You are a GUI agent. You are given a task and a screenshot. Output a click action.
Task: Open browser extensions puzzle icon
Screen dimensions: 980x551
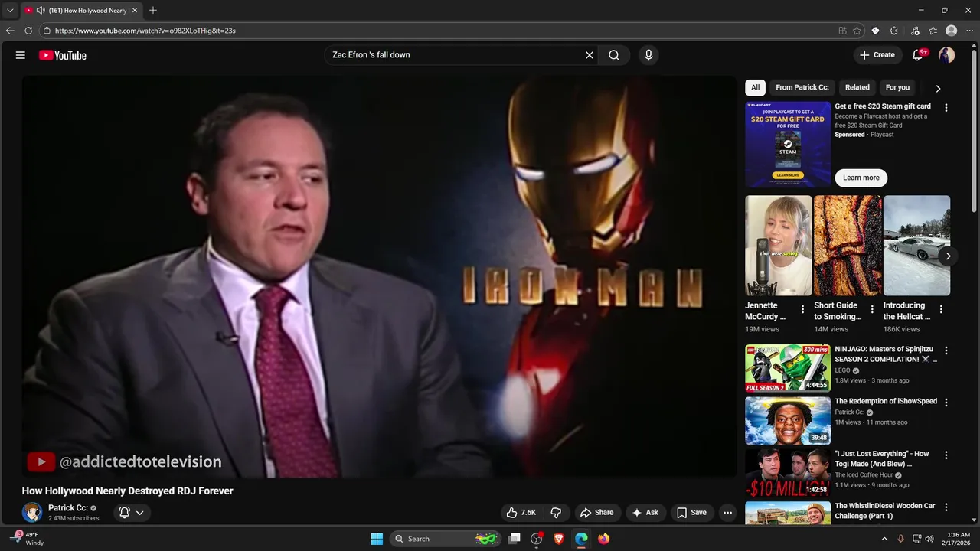[x=894, y=31]
